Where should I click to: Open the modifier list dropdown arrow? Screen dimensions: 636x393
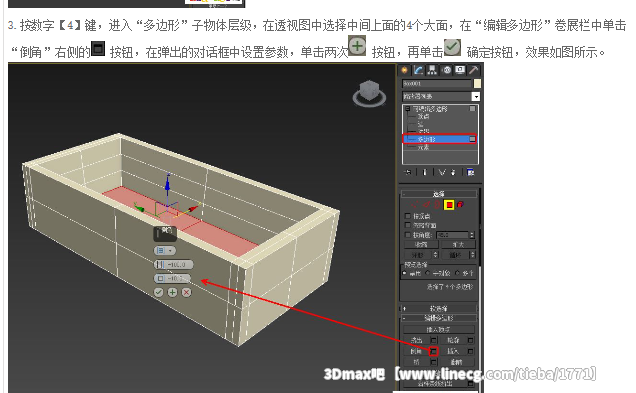(475, 97)
